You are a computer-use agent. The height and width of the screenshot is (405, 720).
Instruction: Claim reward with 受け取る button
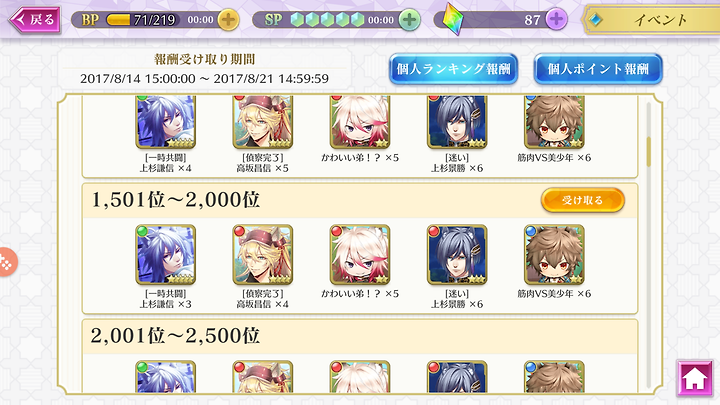(582, 200)
